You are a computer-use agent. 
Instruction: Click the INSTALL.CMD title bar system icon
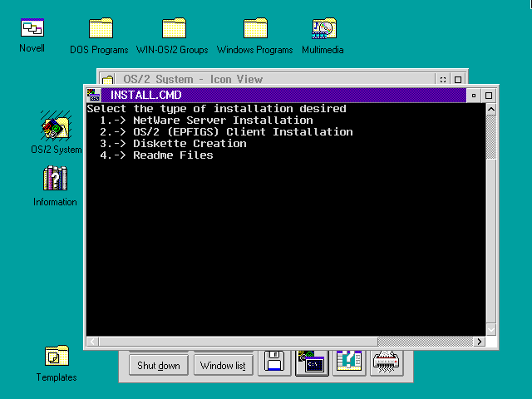[x=93, y=95]
